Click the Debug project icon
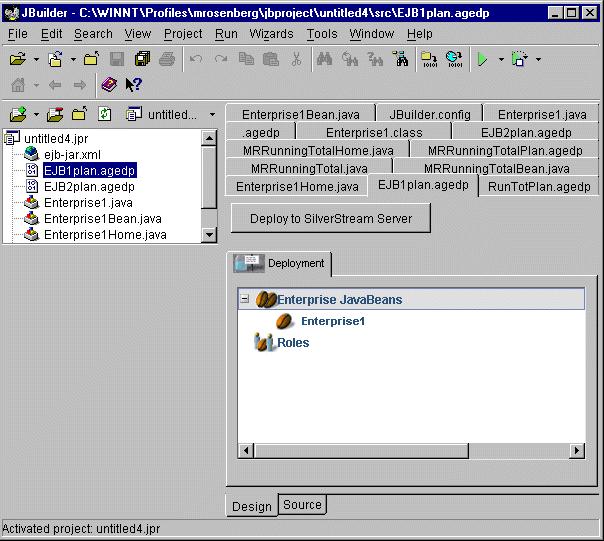The height and width of the screenshot is (541, 604). (x=519, y=59)
